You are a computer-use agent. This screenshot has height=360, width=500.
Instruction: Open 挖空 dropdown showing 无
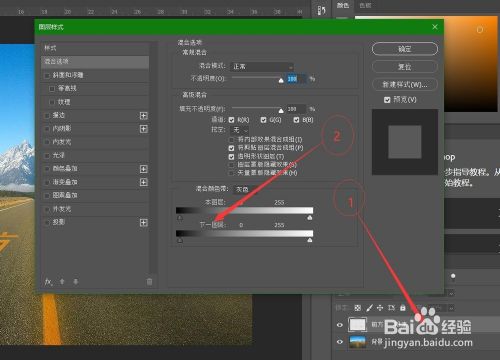(x=240, y=130)
